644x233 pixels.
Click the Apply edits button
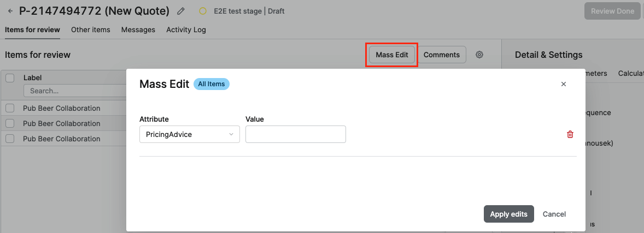pos(508,214)
